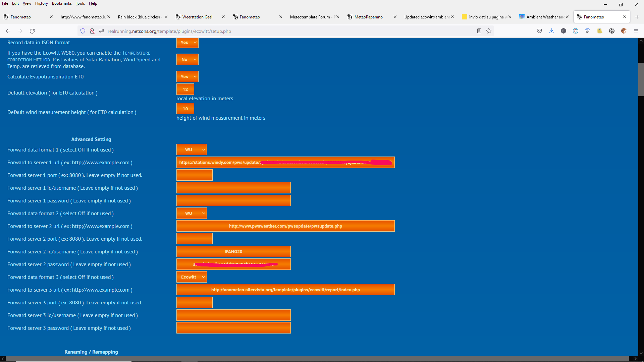Expand Forward data format 3 Ecowitt dropdown
The image size is (644, 362).
[x=192, y=277]
